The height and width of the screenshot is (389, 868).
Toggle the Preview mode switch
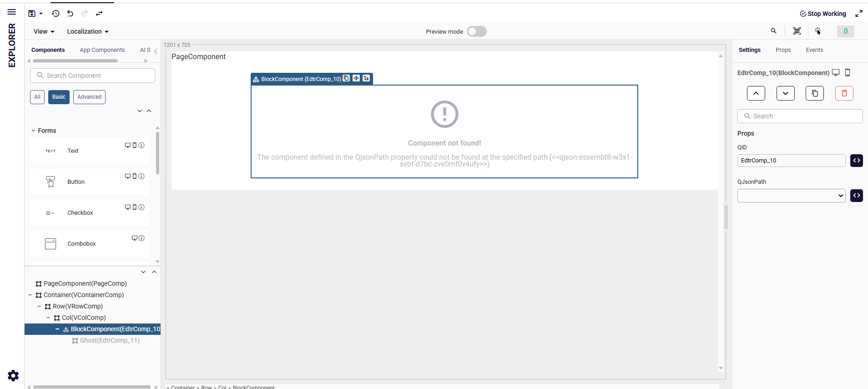coord(476,31)
